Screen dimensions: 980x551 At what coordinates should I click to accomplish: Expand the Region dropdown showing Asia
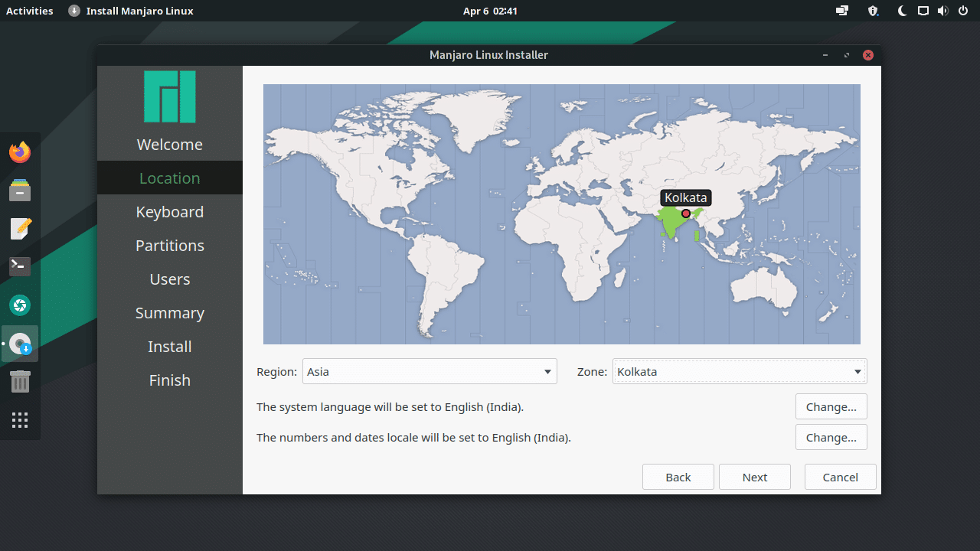click(430, 372)
